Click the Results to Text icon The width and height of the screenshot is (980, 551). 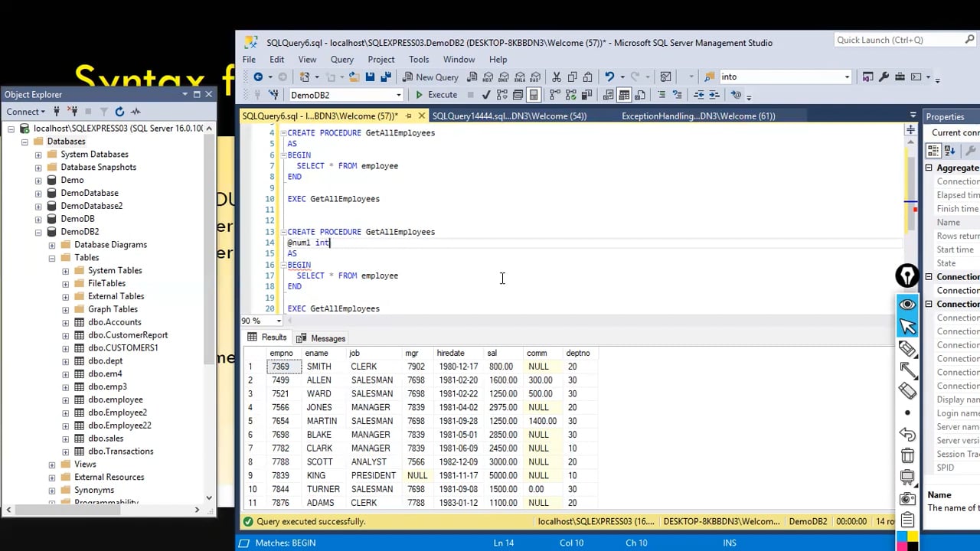[608, 95]
